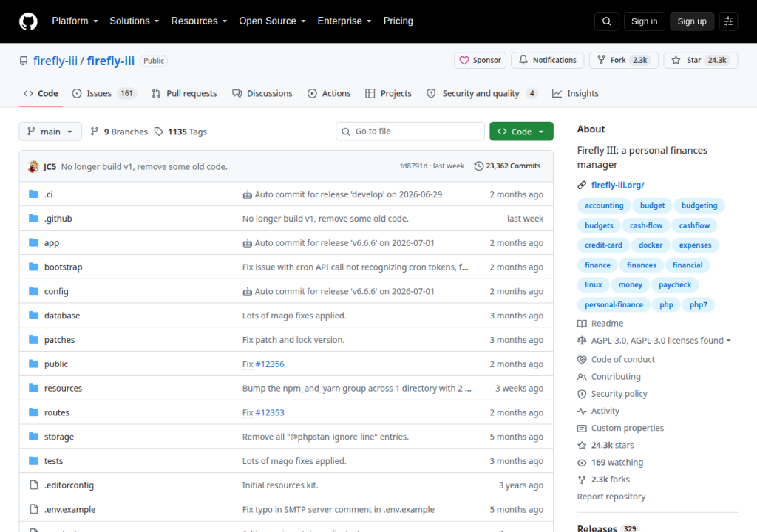Switch to the Pull requests tab
Viewport: 757px width, 532px height.
click(x=184, y=93)
